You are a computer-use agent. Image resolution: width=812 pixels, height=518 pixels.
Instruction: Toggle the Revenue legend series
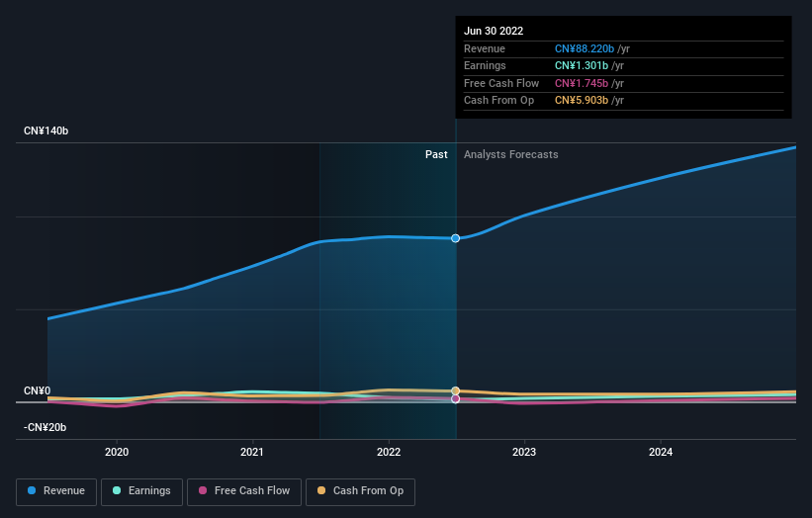coord(56,491)
